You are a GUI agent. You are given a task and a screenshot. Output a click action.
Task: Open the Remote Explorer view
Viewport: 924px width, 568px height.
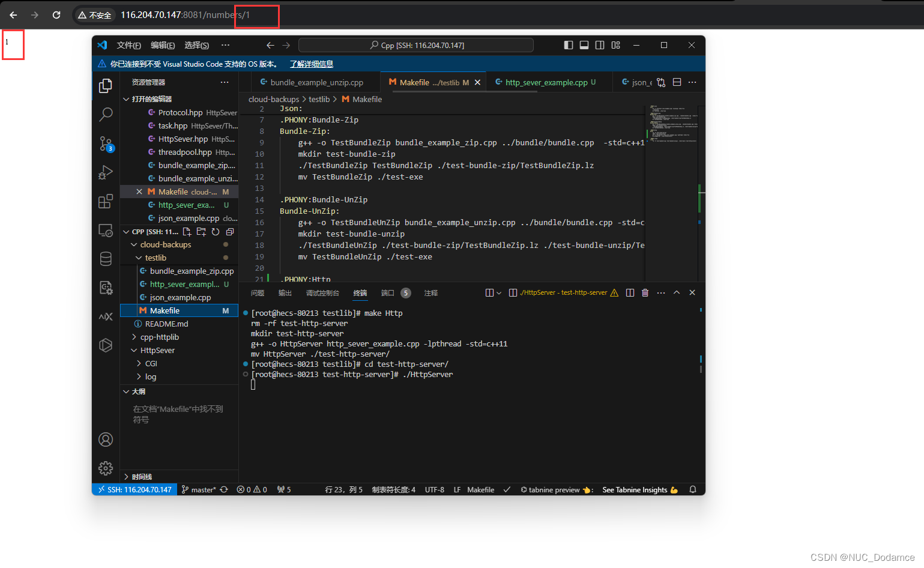[106, 230]
